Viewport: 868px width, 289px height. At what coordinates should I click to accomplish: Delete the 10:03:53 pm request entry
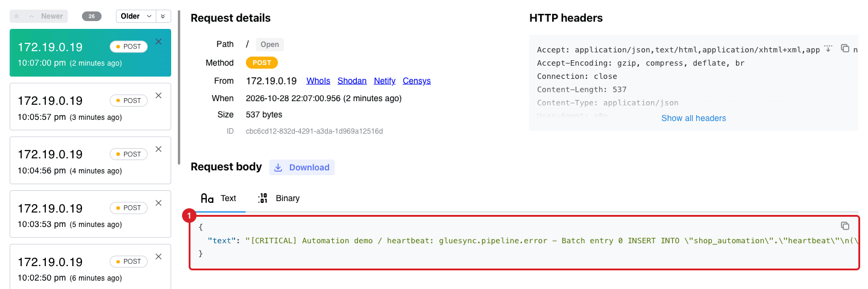click(x=159, y=203)
